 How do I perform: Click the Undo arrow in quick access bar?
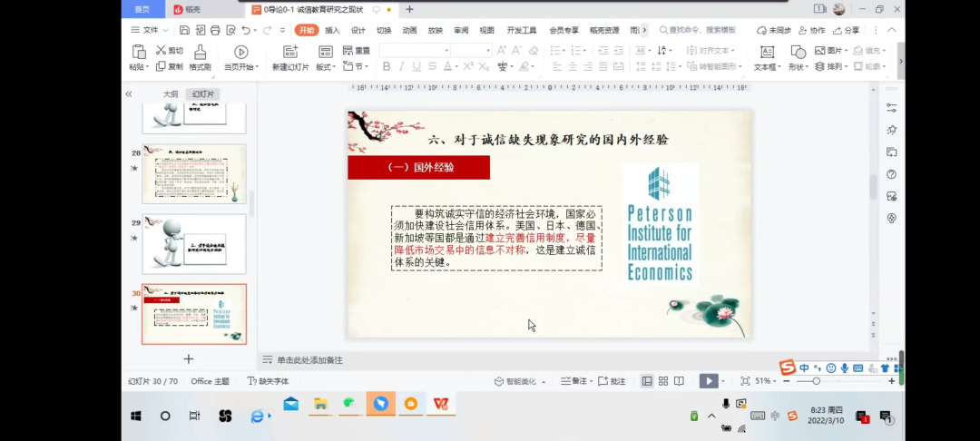pos(246,30)
